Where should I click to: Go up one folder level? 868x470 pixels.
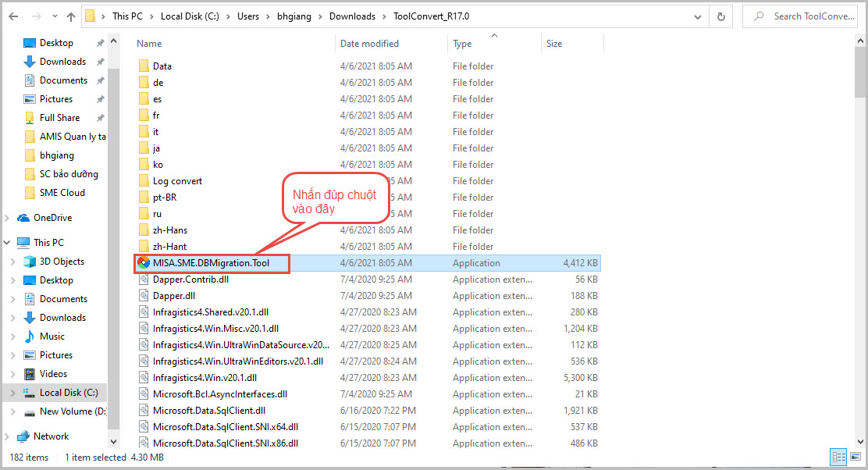pos(71,16)
